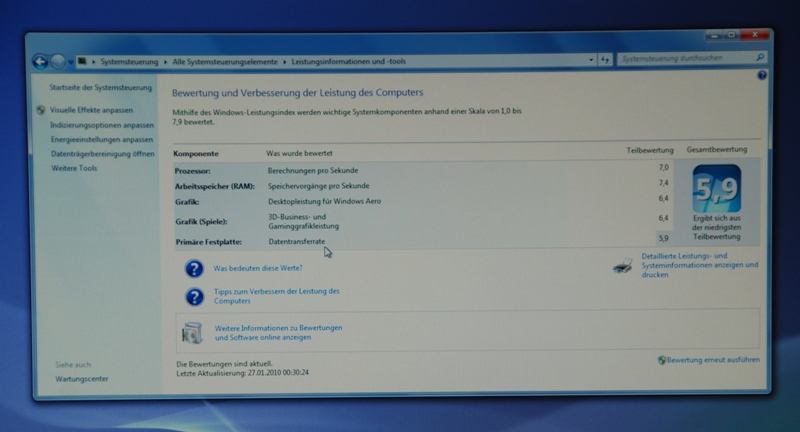Screen dimensions: 800x432
Task: Click the Forward navigation arrow button
Action: point(58,62)
